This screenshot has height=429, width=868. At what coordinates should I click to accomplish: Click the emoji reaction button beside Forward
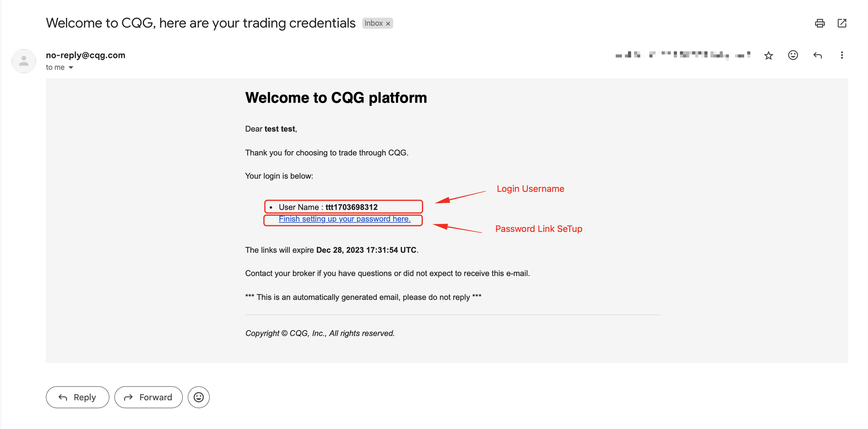point(198,397)
